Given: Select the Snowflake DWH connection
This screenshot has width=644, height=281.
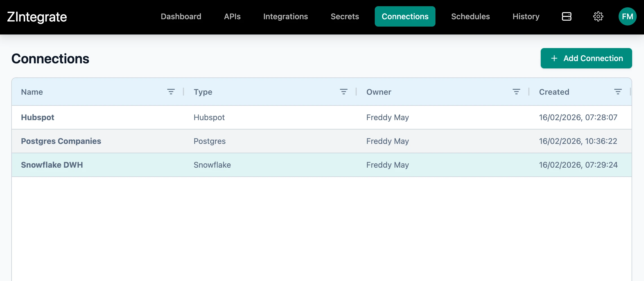Looking at the screenshot, I should [52, 165].
